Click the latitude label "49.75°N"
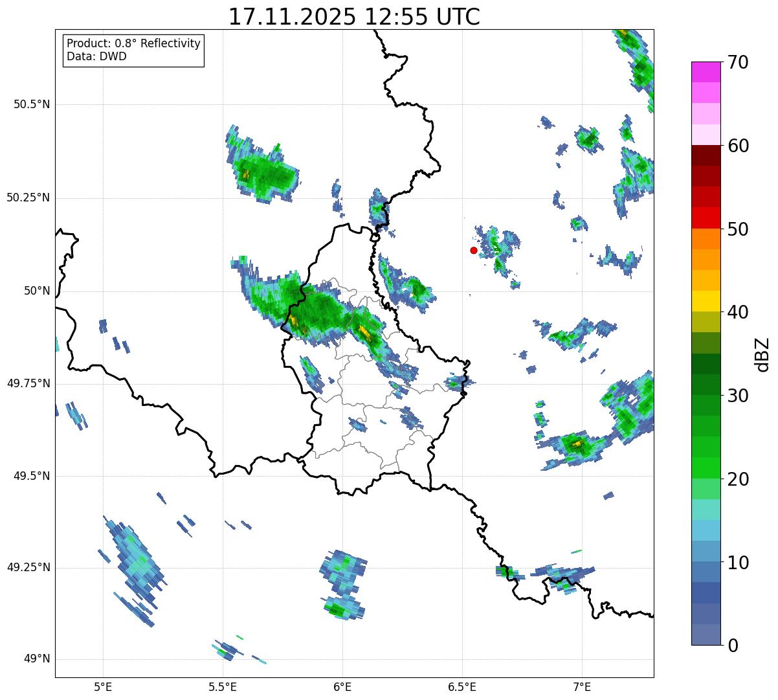 [x=28, y=383]
